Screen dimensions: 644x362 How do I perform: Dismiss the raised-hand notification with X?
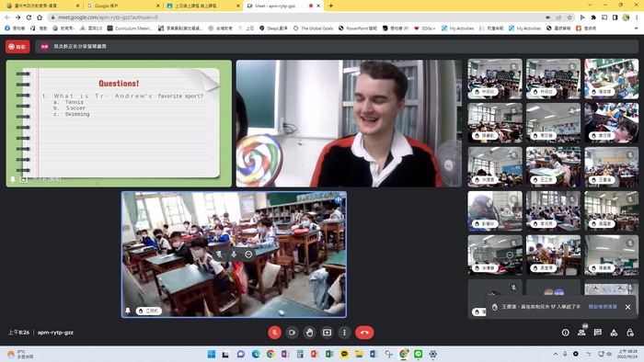[627, 307]
